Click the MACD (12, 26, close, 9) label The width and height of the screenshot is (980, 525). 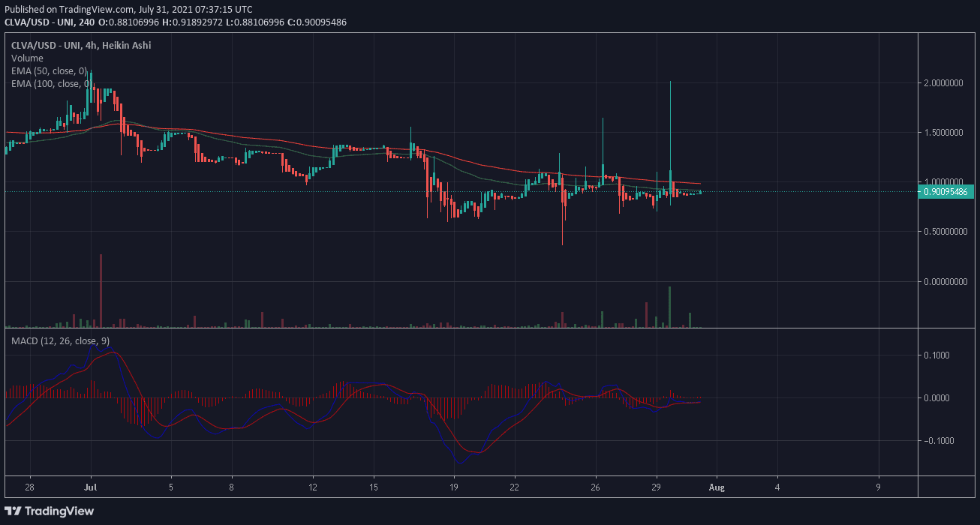pyautogui.click(x=60, y=341)
